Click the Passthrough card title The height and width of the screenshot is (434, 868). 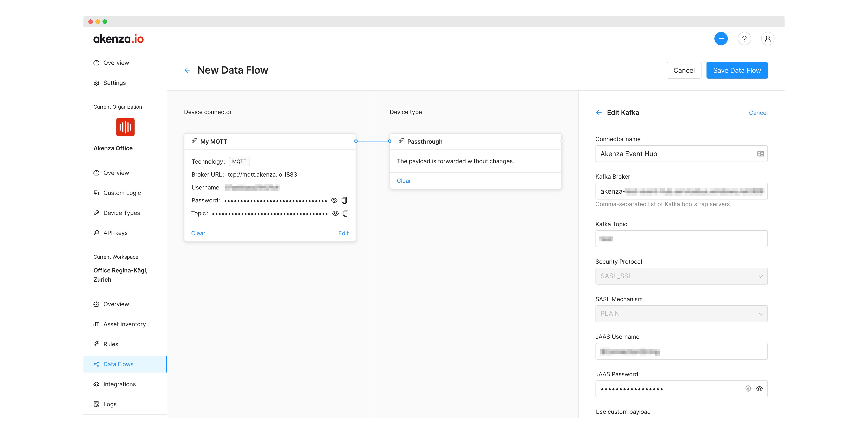[425, 141]
